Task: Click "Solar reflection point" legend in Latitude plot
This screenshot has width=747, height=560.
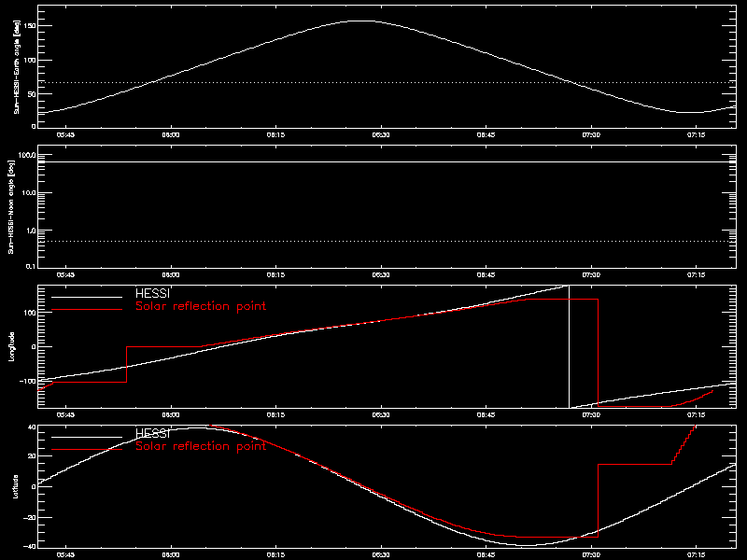Action: point(201,446)
